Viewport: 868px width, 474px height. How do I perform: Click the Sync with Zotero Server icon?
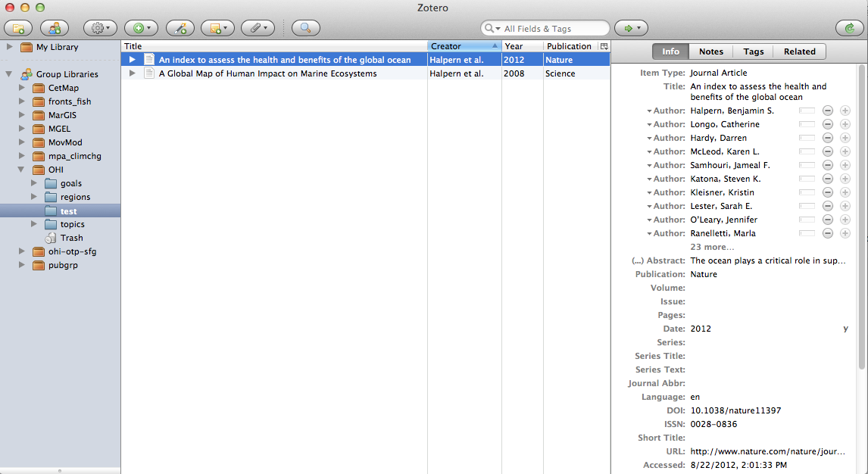(850, 28)
